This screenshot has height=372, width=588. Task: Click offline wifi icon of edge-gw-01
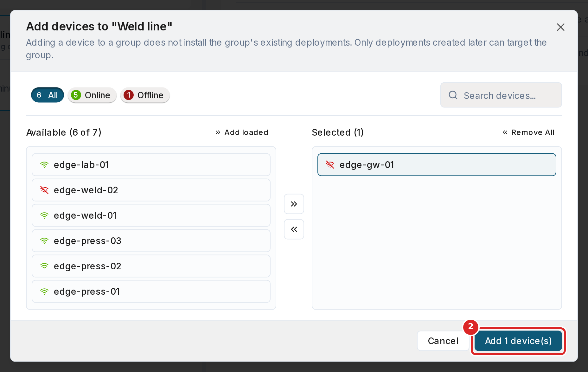[330, 165]
